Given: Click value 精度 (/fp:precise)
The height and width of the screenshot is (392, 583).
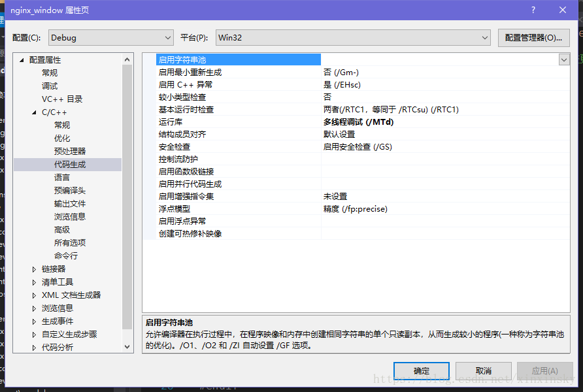Looking at the screenshot, I should (356, 209).
